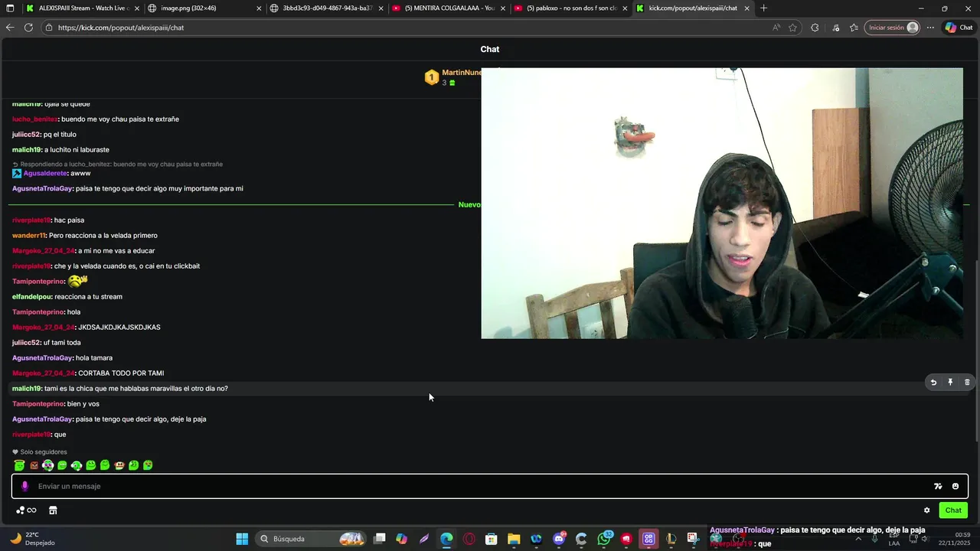The width and height of the screenshot is (980, 551).
Task: Delete malich19's message with the trash icon
Action: pos(967,382)
